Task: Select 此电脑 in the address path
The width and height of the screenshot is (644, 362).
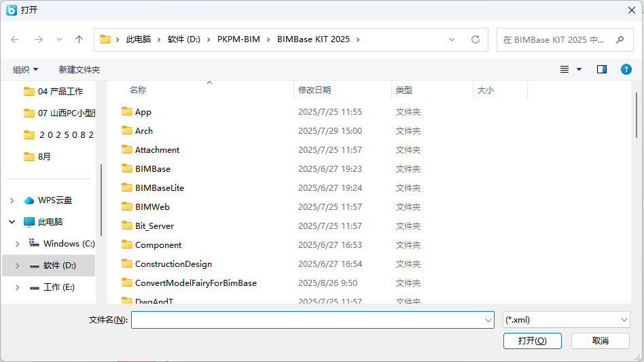Action: tap(139, 39)
